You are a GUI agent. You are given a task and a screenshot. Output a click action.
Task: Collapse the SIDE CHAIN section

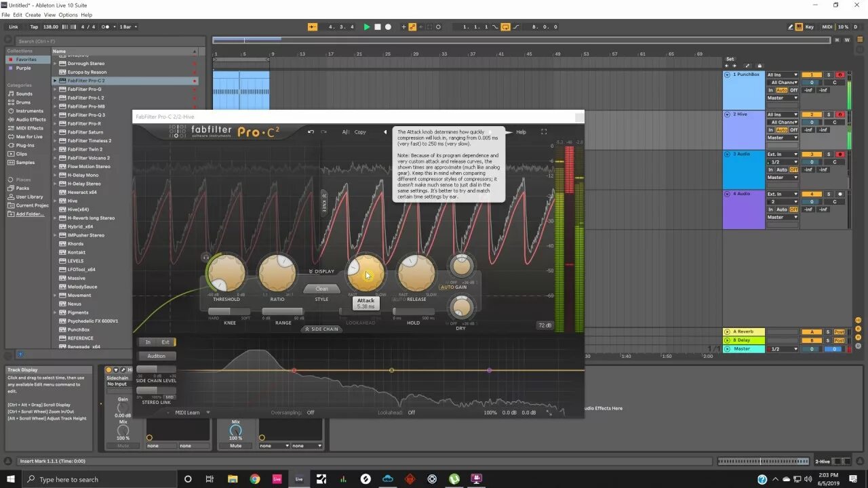[321, 329]
